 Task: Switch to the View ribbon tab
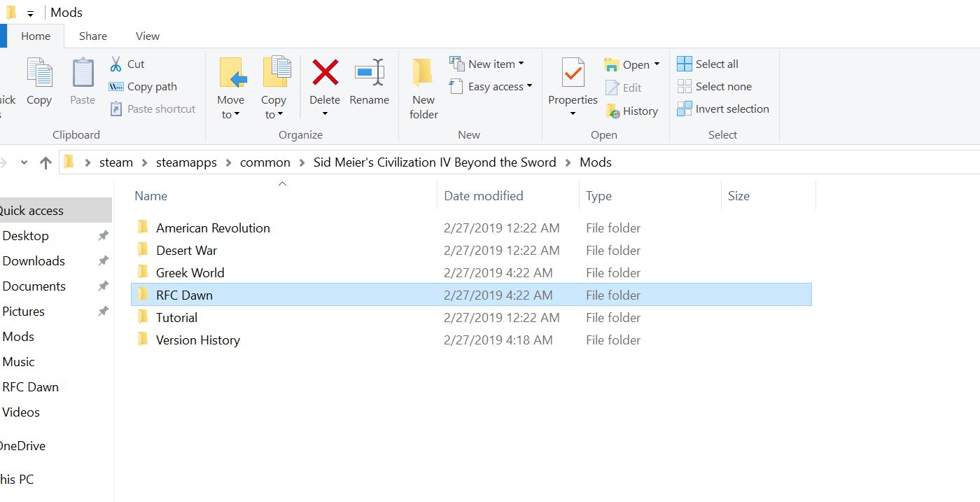click(148, 36)
